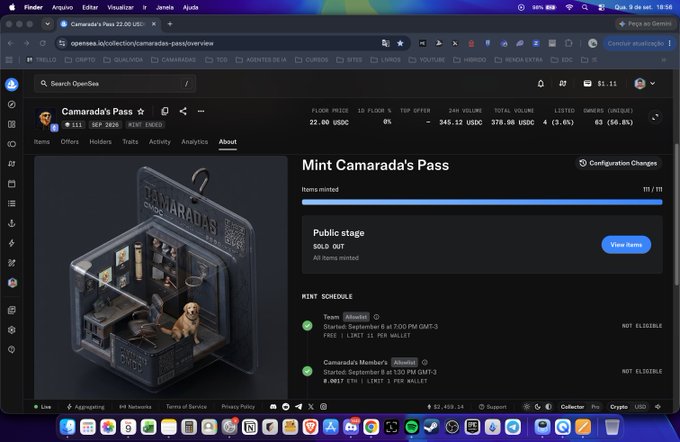Favorite Camarada's Pass with the star icon
Screen dimensions: 680x442
[141, 111]
